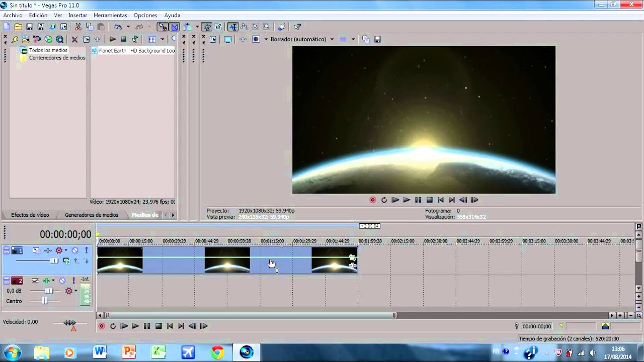This screenshot has height=362, width=644.
Task: Click timeline transport Stop button
Action: [158, 326]
